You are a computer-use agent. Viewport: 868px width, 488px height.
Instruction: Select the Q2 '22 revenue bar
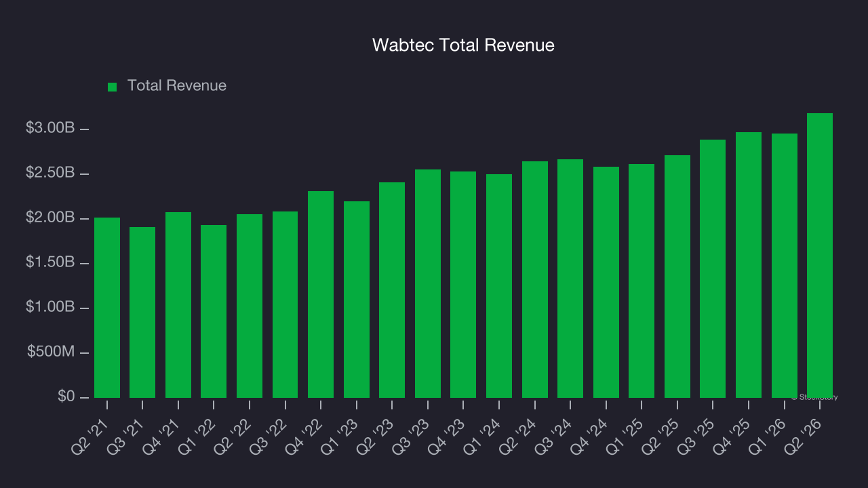tap(250, 306)
